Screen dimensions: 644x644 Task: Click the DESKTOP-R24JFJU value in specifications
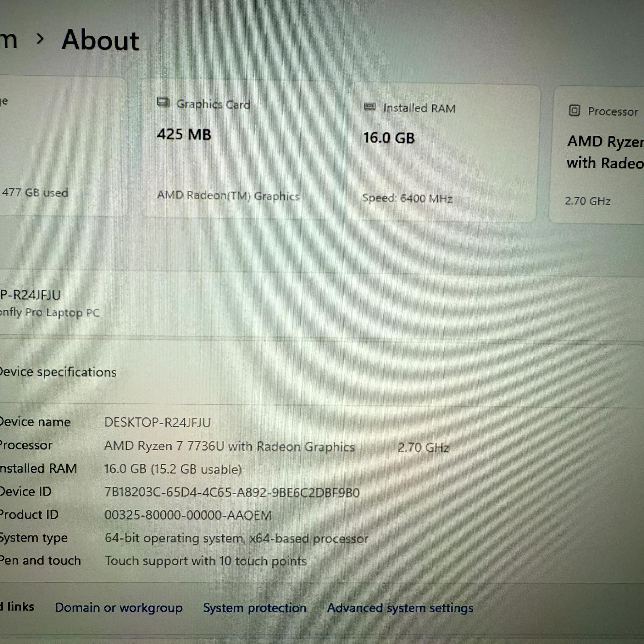(157, 423)
